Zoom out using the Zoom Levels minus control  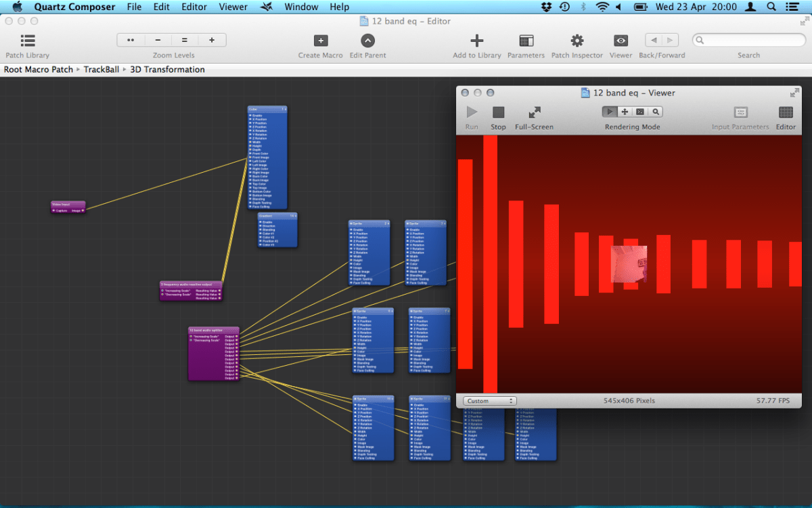pyautogui.click(x=157, y=39)
